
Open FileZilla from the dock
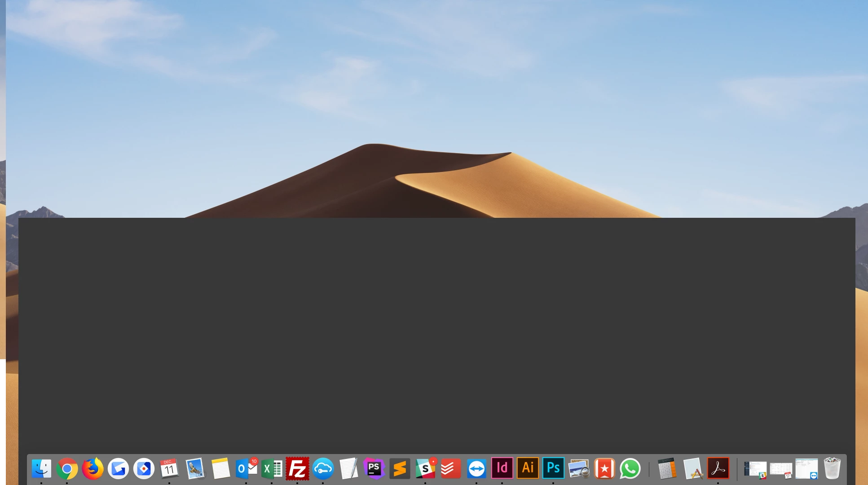pyautogui.click(x=297, y=469)
